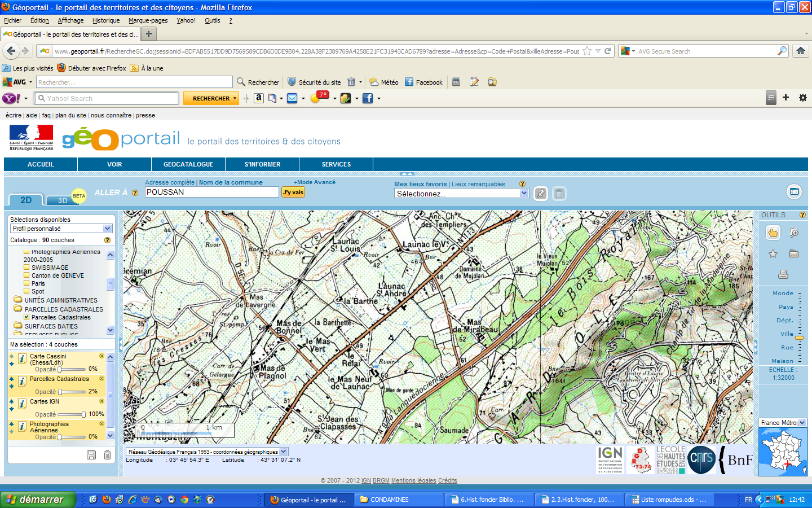
Task: Enable the Canton de GENEVE layer checkbox
Action: 27,275
